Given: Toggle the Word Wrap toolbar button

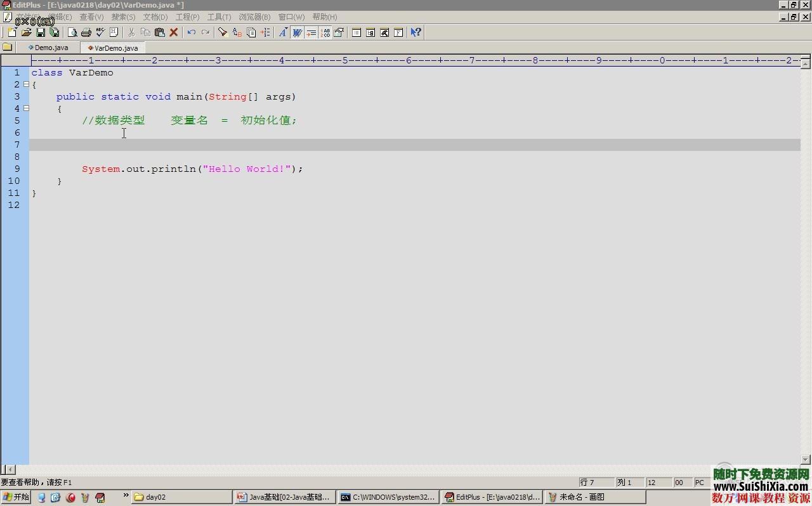Looking at the screenshot, I should tap(297, 32).
